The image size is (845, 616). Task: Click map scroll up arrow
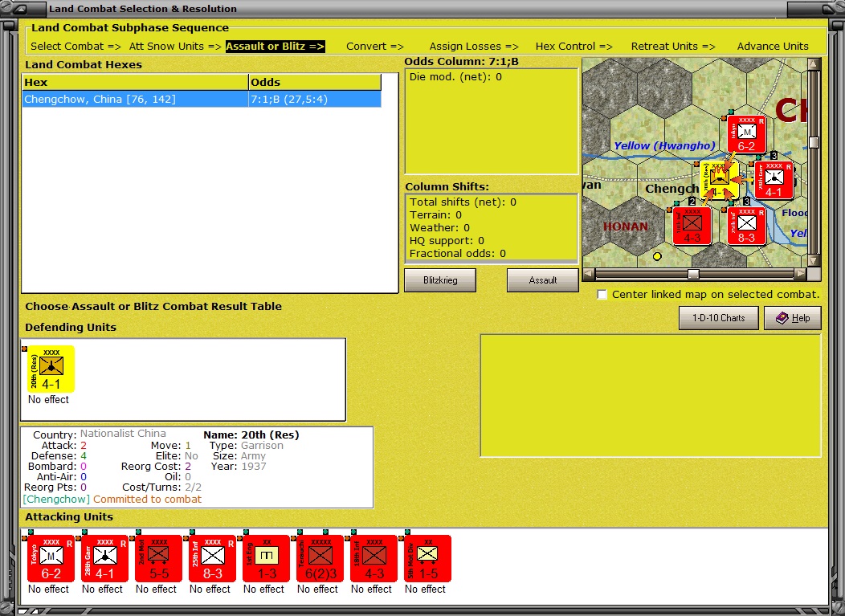tap(814, 63)
